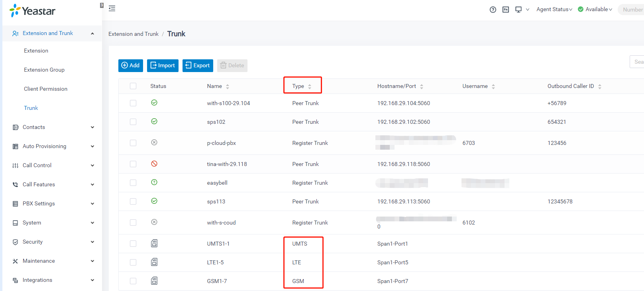Click the Integrations sidebar icon

[x=16, y=280]
